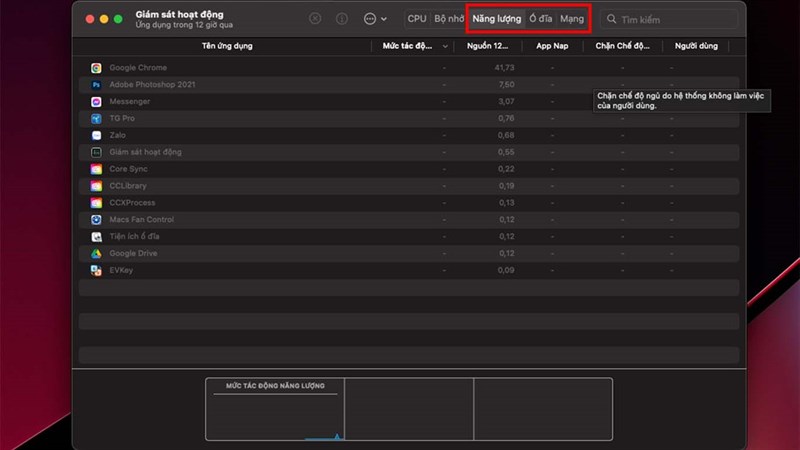
Task: Select the TG Pro process name
Action: [x=122, y=118]
